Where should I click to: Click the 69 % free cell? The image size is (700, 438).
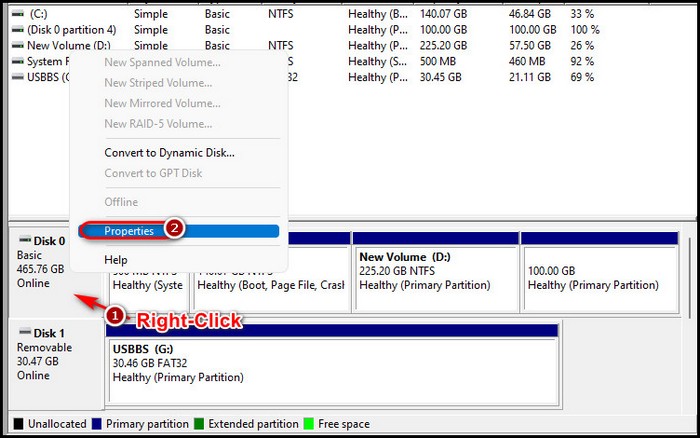[582, 77]
